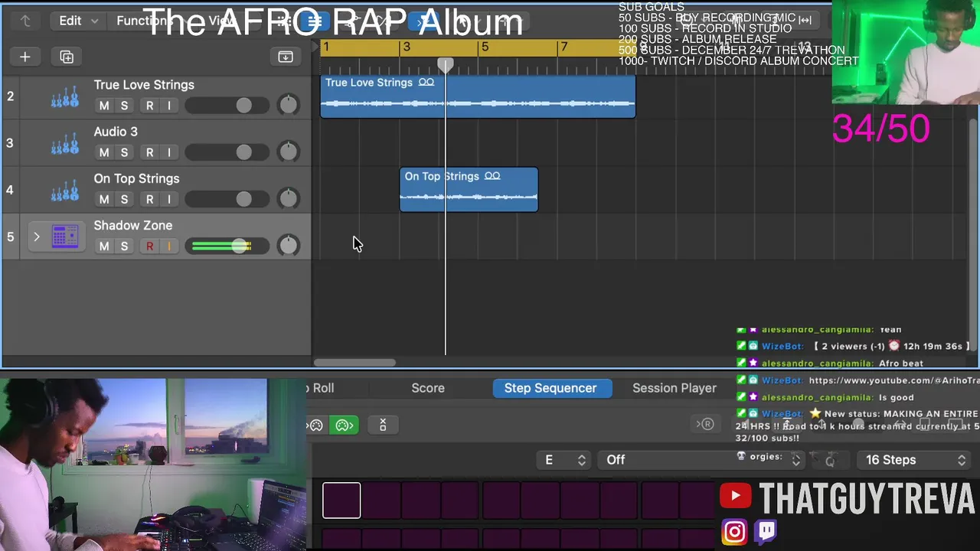Adjust the True Love Strings volume slider
This screenshot has width=980, height=551.
(x=227, y=106)
